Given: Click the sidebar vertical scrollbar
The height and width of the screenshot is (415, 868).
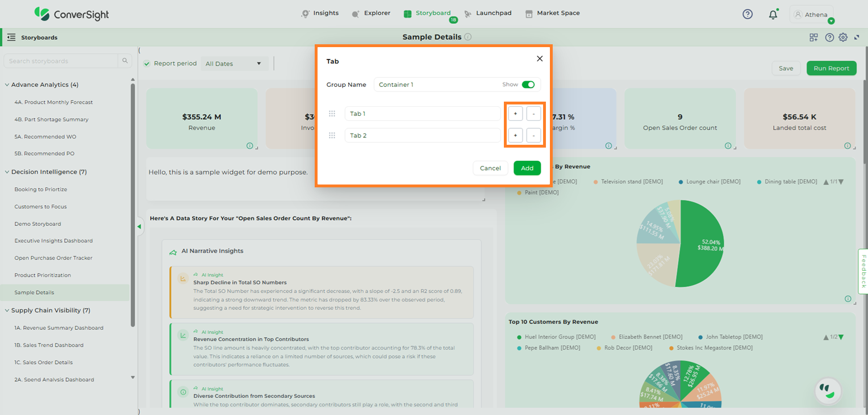Looking at the screenshot, I should click(133, 204).
